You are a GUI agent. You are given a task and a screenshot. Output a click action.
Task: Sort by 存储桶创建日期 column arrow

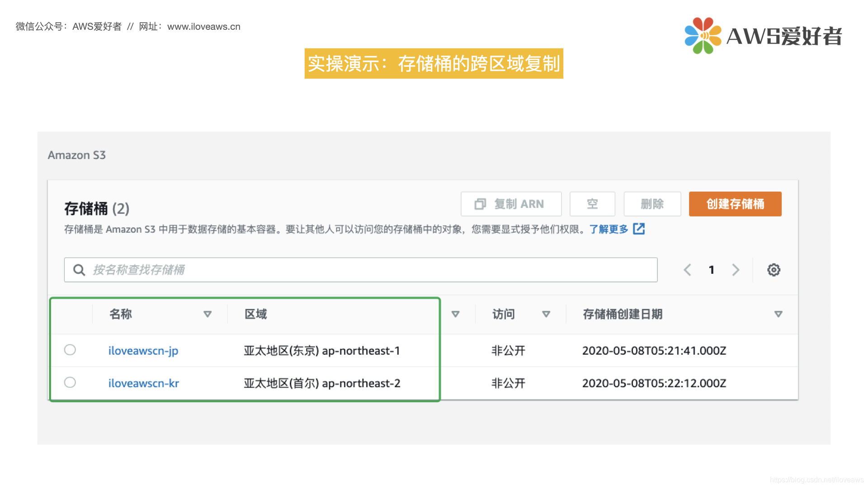tap(778, 314)
